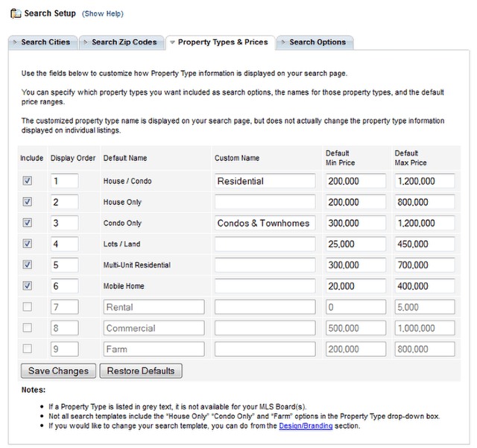Screen dimensions: 477x448
Task: Click the greyed Rental default name field
Action: point(154,307)
